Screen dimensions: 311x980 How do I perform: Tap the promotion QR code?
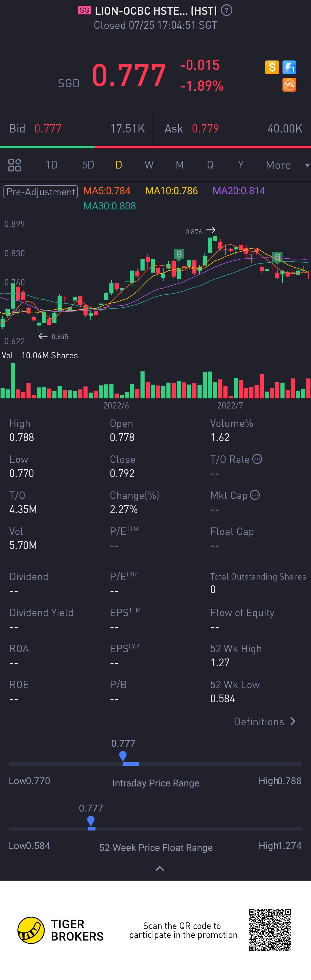[x=270, y=930]
